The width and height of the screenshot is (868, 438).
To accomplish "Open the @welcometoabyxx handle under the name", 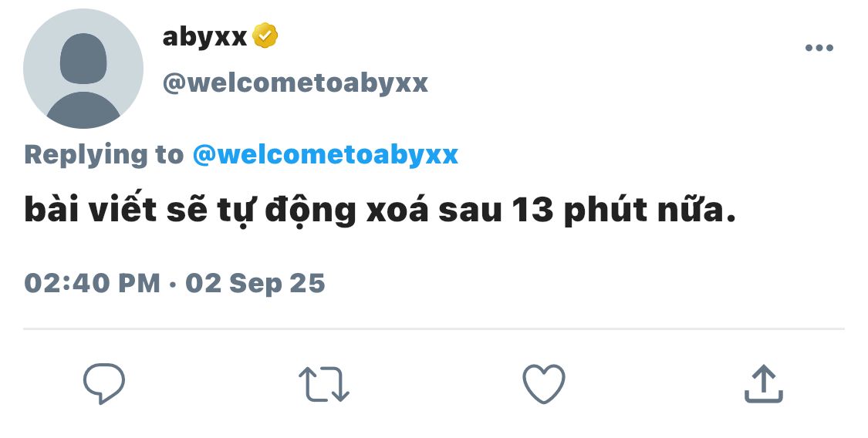I will (295, 83).
